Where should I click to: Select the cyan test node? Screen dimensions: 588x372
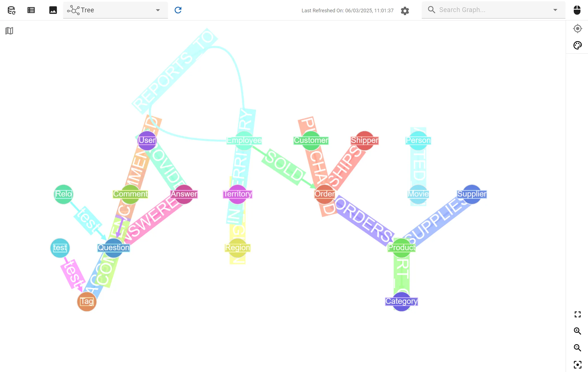60,248
